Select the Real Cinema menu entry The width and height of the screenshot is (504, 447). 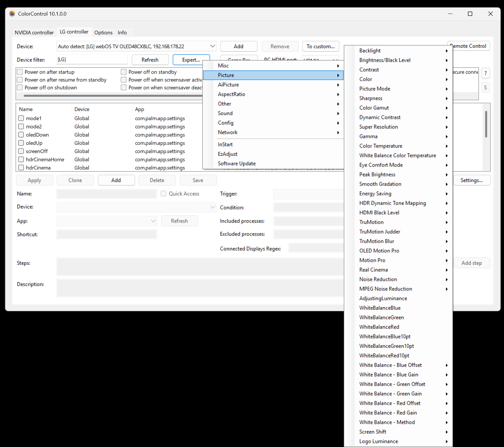[x=398, y=270]
